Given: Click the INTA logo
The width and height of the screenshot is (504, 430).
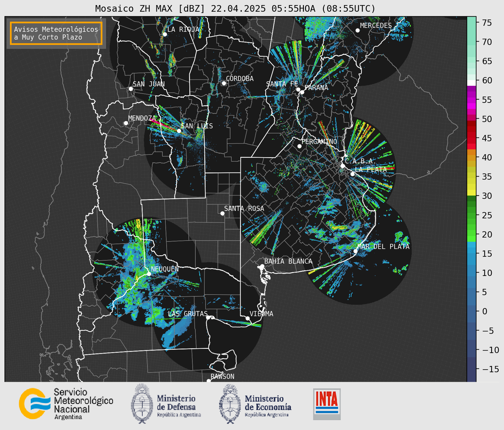Looking at the screenshot, I should (327, 404).
